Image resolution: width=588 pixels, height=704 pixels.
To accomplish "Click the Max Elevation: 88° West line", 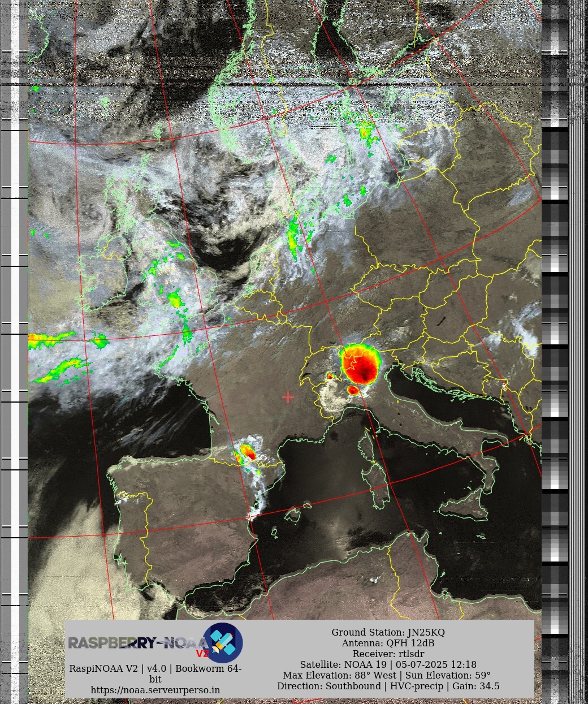I will click(388, 675).
